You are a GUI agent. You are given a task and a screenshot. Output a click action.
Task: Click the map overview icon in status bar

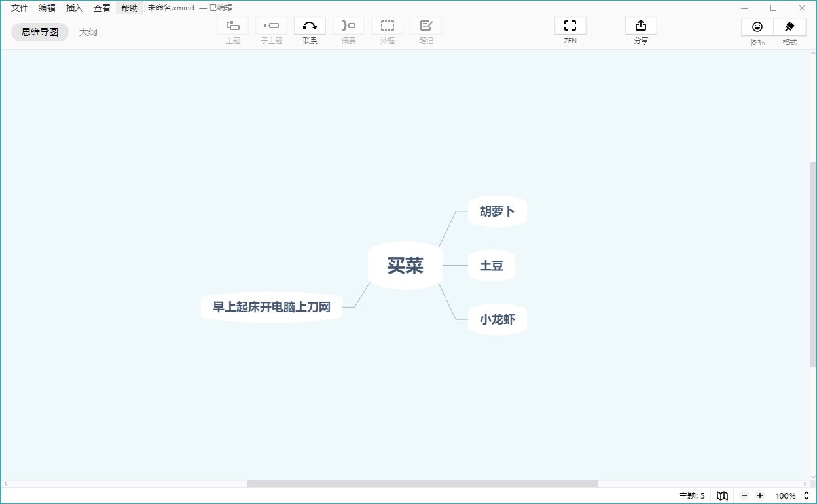click(722, 496)
